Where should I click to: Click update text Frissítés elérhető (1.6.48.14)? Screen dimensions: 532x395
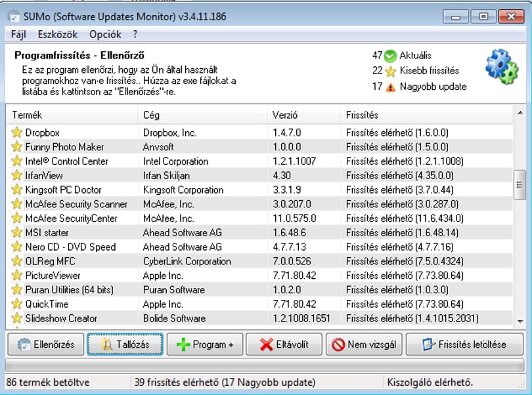402,232
